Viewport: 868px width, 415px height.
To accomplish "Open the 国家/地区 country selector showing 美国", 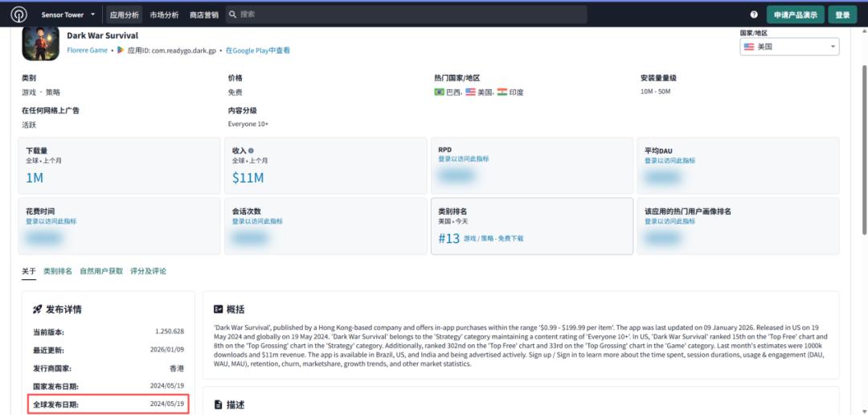I will click(789, 47).
